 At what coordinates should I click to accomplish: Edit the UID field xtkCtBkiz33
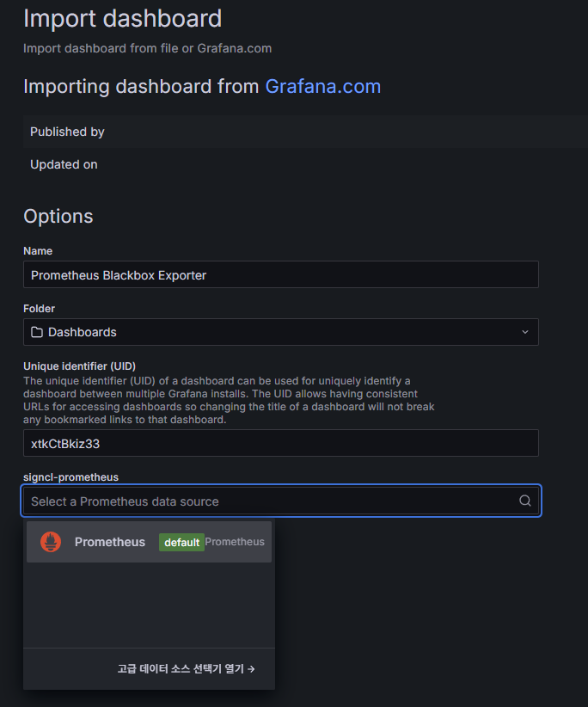281,443
